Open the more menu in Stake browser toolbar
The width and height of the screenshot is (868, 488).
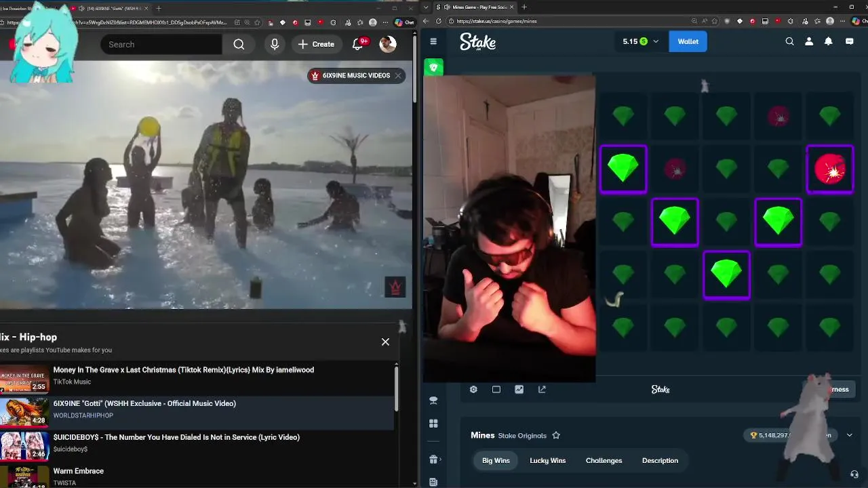click(x=843, y=21)
